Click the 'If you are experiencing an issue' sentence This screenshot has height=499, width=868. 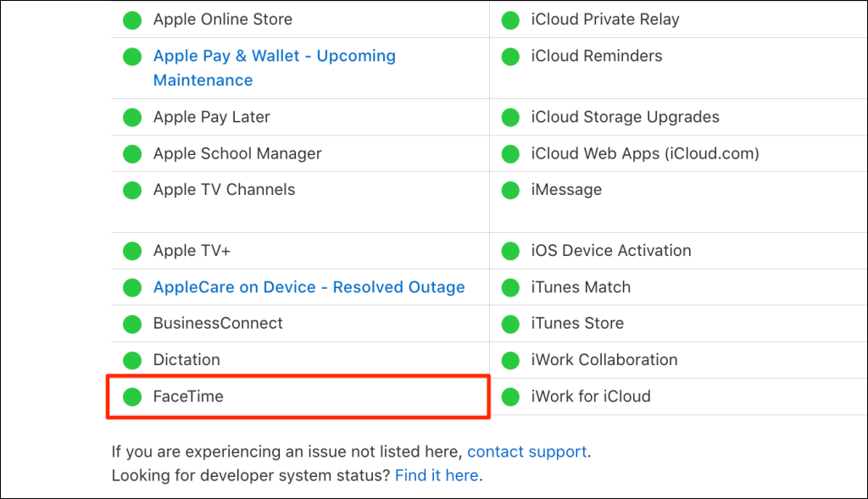(x=287, y=452)
